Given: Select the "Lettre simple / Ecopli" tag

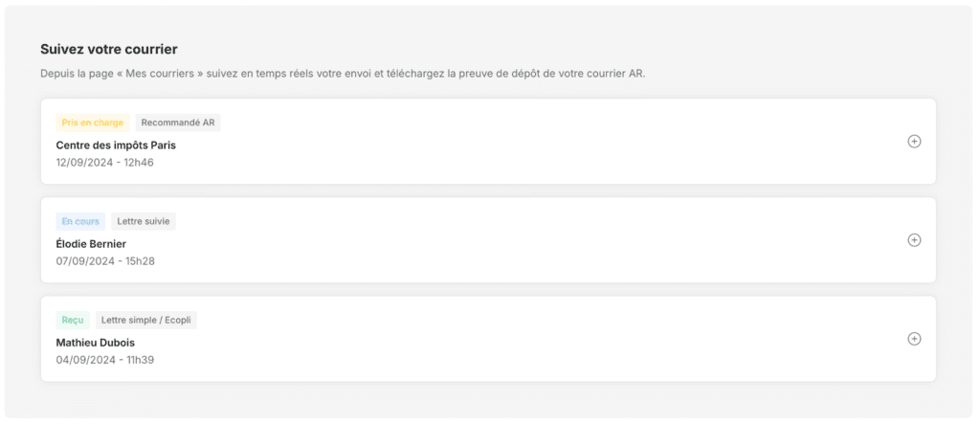Looking at the screenshot, I should click(146, 320).
